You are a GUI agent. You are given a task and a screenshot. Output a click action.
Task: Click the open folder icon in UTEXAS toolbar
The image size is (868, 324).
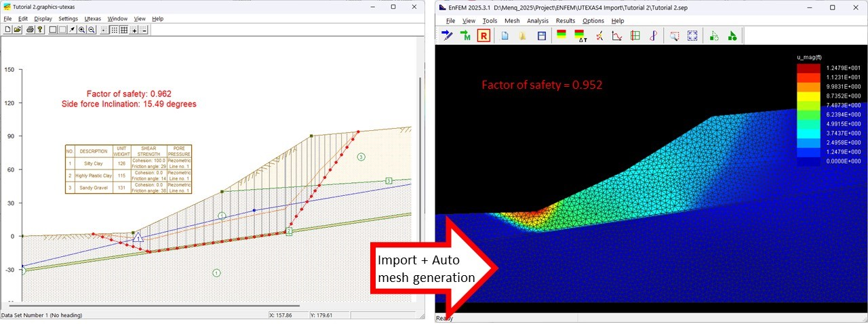click(x=18, y=30)
